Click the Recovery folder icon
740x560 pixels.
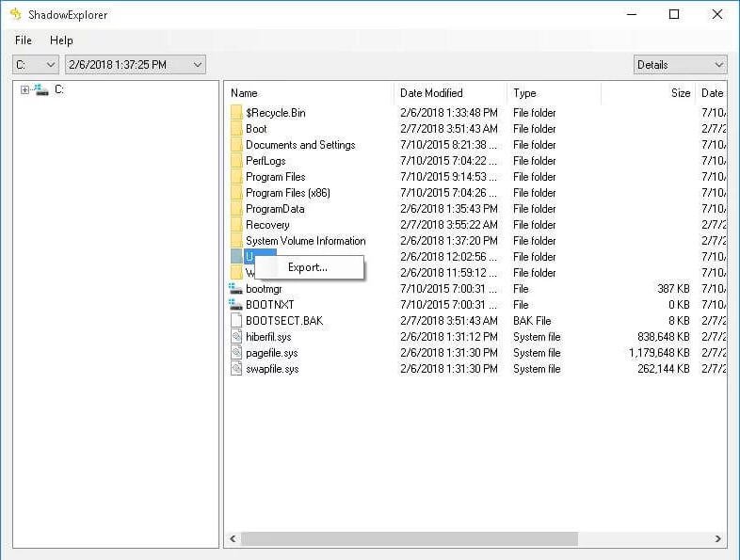pyautogui.click(x=236, y=225)
